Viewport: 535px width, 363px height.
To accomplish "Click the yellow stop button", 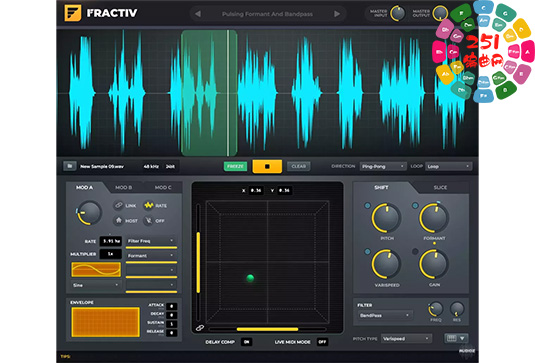I will pyautogui.click(x=267, y=166).
